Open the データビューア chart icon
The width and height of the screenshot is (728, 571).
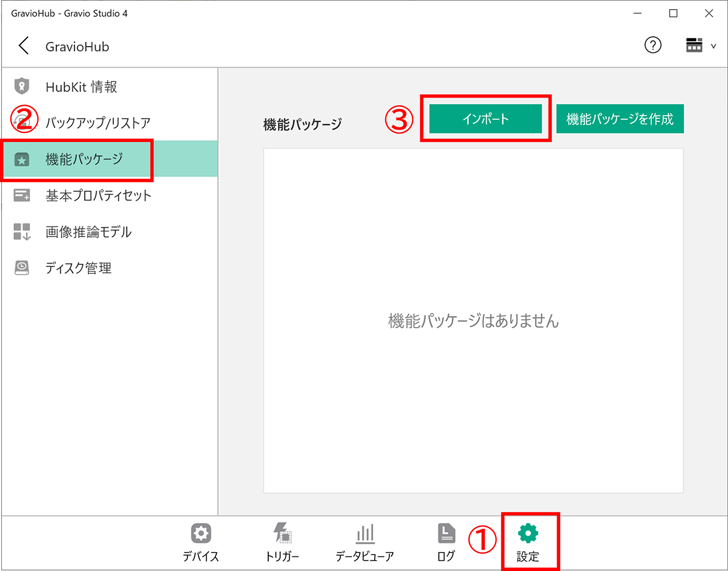click(365, 533)
